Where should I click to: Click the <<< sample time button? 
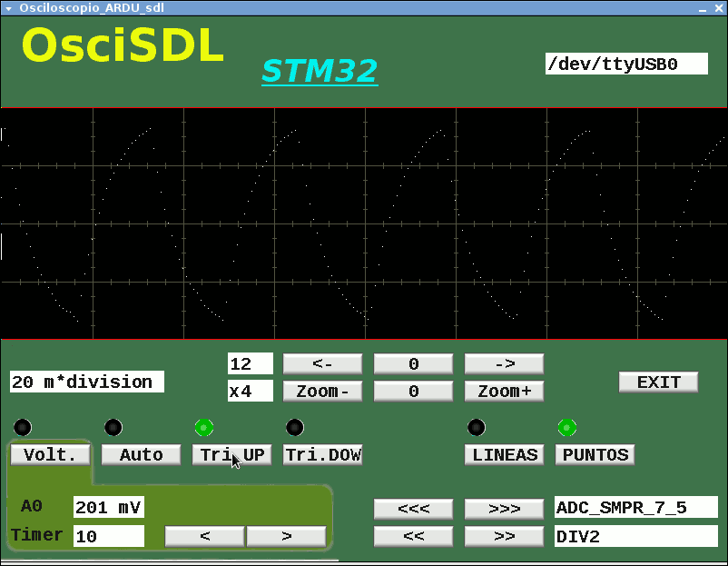coord(413,509)
